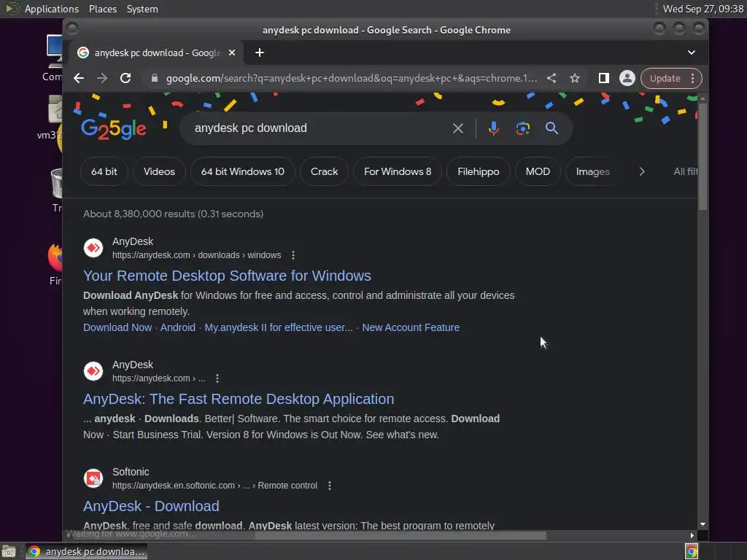Click the Softonic anydesk.en.softonic.com breadcrumb

pos(214,485)
